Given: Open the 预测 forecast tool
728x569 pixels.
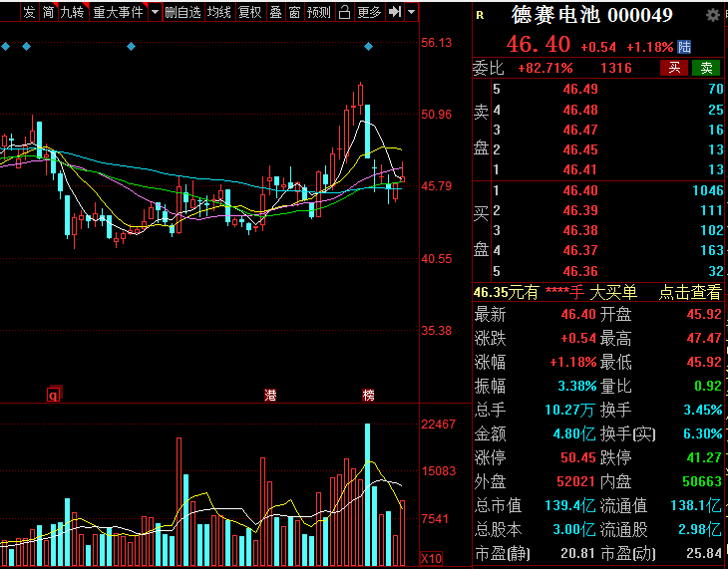Looking at the screenshot, I should (x=319, y=12).
